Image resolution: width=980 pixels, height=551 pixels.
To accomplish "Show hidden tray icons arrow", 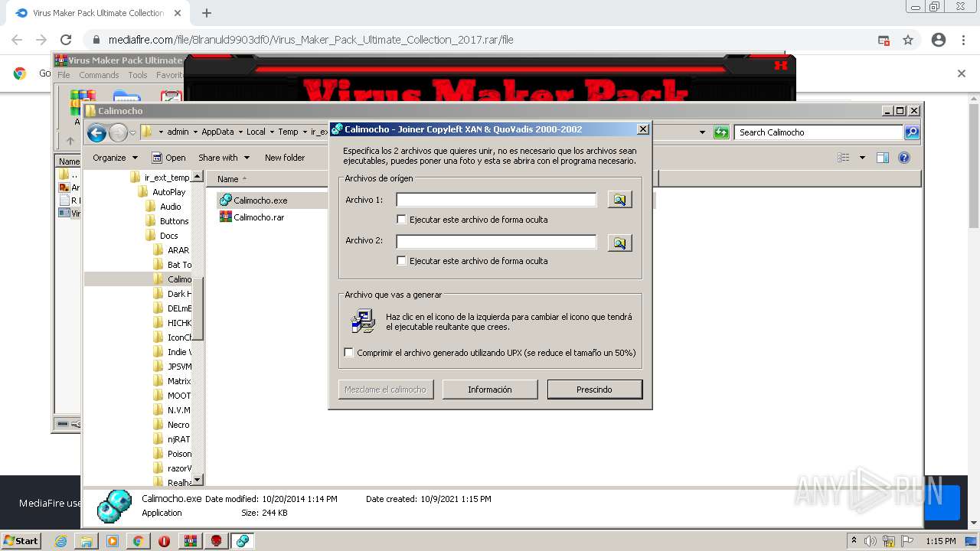I will coord(854,541).
